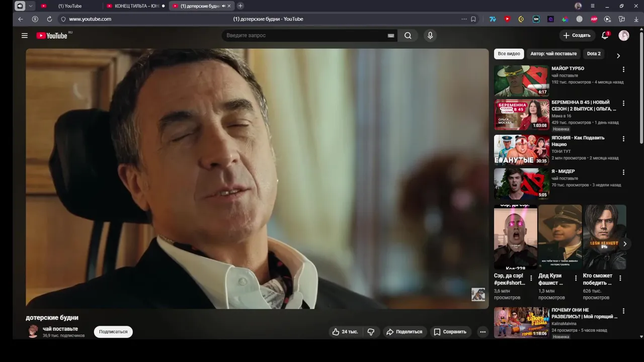The height and width of the screenshot is (362, 644).
Task: Open the browser main menu
Action: point(593,6)
